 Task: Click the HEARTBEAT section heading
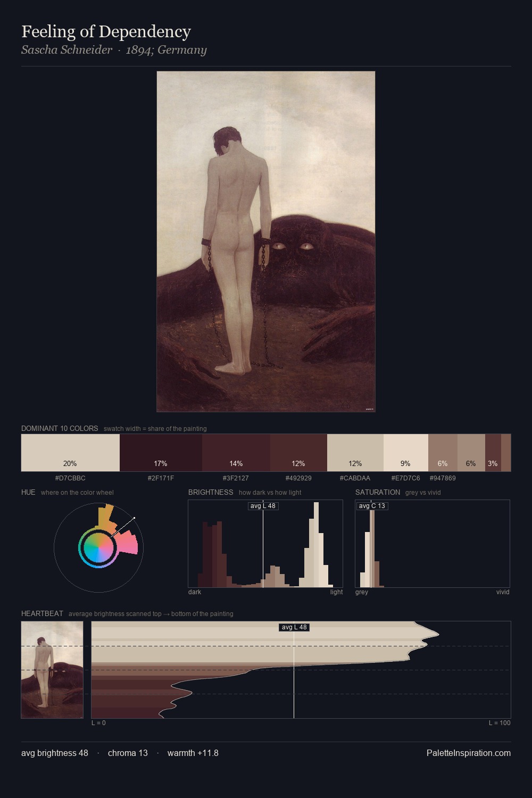(x=42, y=613)
